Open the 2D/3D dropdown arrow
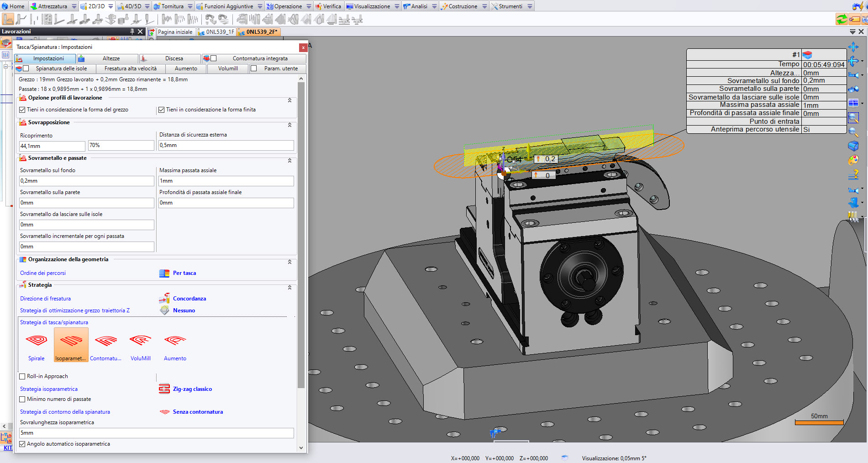The width and height of the screenshot is (868, 463). [x=110, y=6]
